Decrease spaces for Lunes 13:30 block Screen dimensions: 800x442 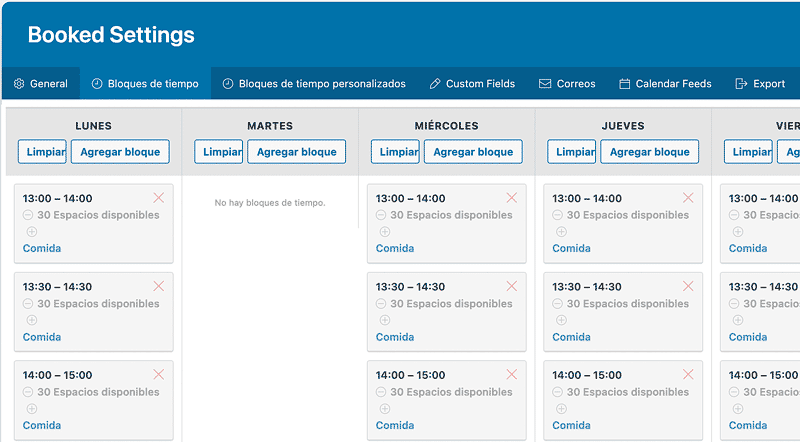click(28, 304)
